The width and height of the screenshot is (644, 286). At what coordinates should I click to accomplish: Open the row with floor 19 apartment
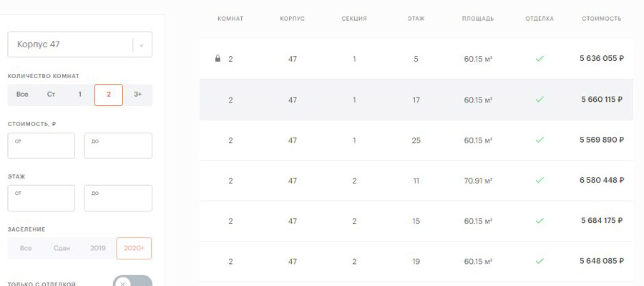tap(416, 262)
